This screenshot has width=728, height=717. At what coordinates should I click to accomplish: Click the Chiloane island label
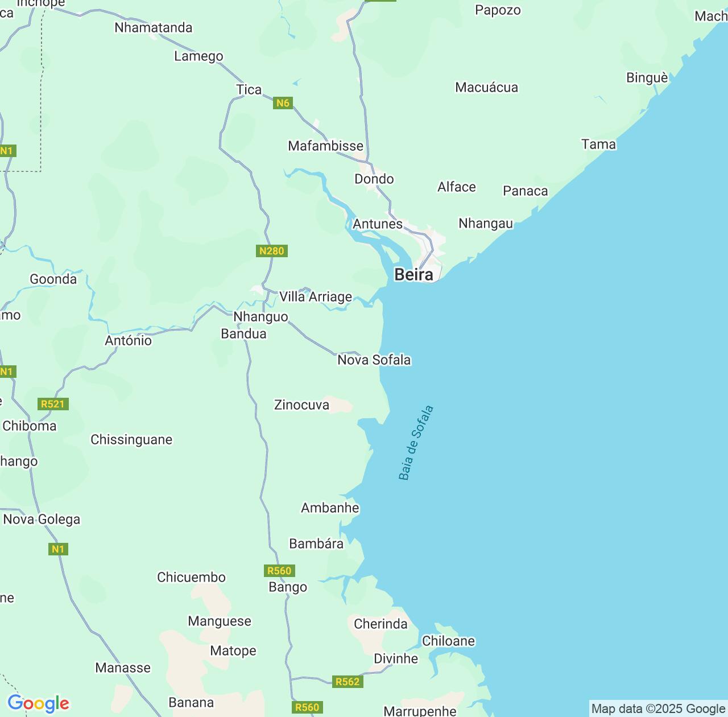448,641
